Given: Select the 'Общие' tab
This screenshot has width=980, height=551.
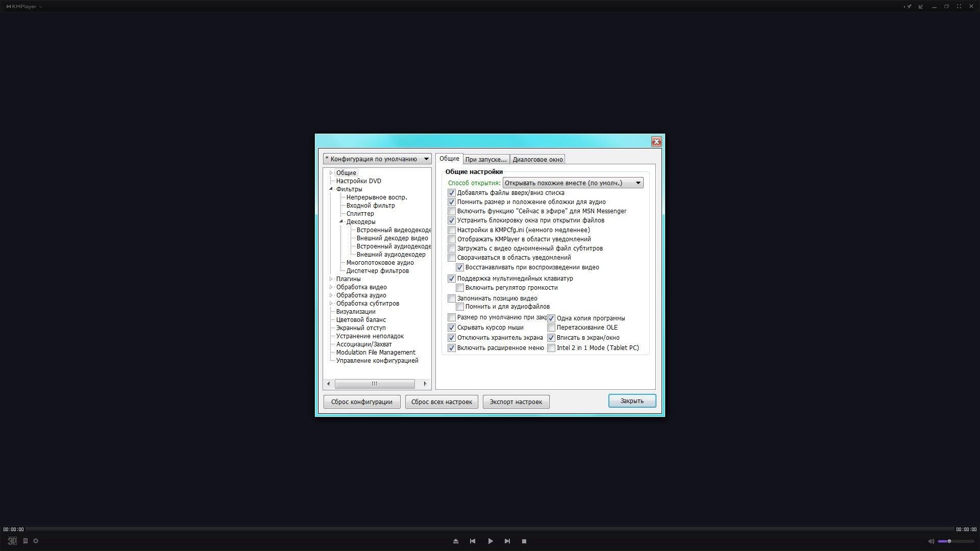Looking at the screenshot, I should (449, 159).
